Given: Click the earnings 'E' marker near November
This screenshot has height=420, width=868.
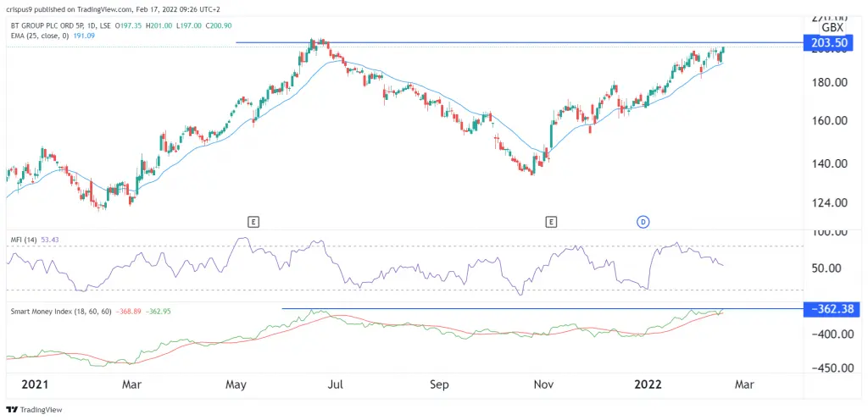Looking at the screenshot, I should [551, 222].
